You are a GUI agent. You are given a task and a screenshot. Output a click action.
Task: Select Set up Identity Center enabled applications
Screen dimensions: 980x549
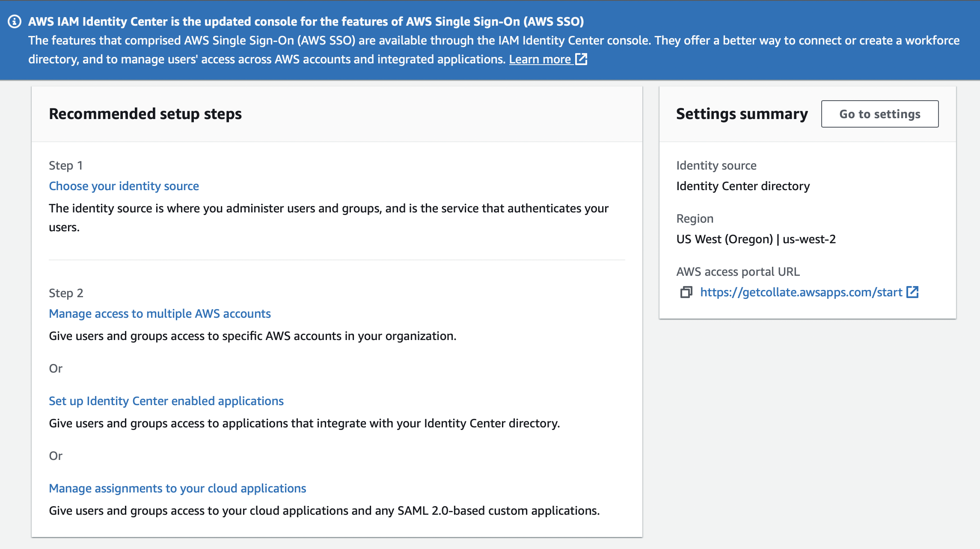166,401
